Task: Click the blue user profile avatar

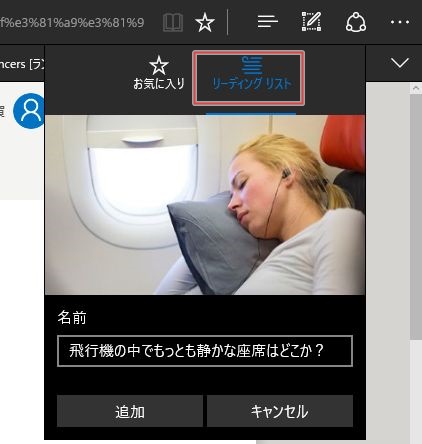Action: coord(29,111)
